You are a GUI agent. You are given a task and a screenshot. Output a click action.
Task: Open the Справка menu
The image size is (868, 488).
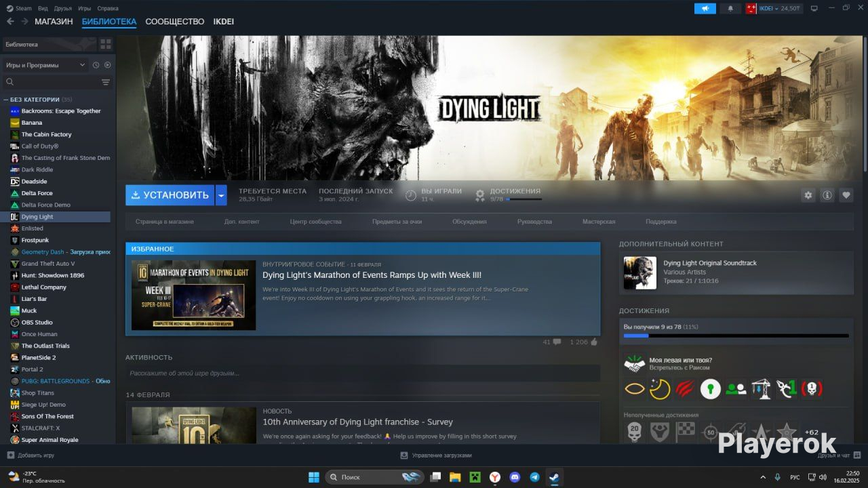point(108,8)
